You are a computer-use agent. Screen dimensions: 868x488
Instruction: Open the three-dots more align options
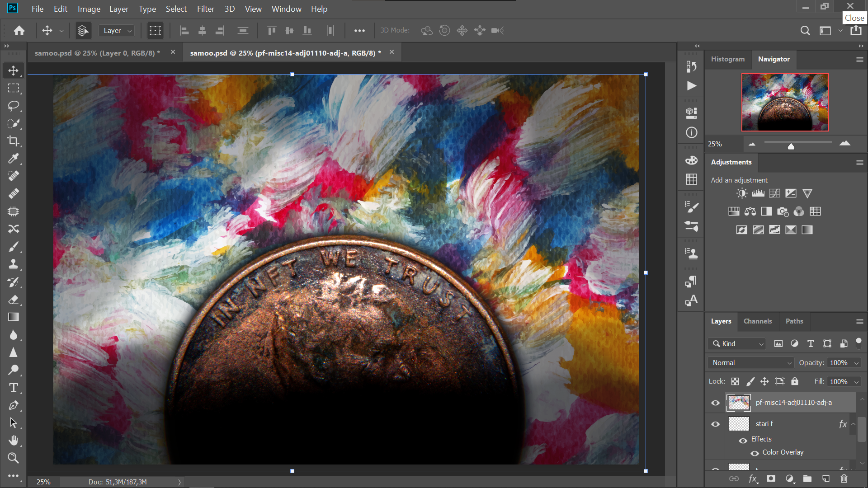click(x=359, y=31)
